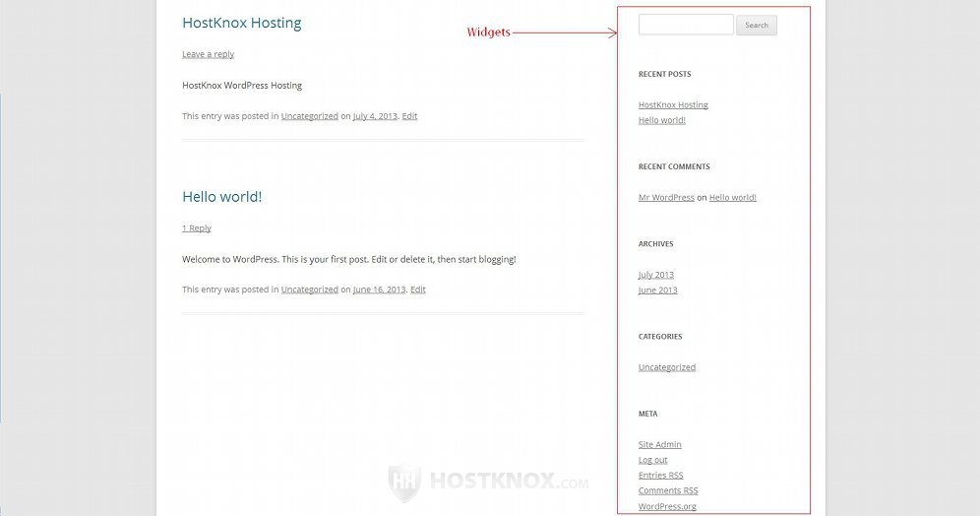Open the Comments RSS feed
The height and width of the screenshot is (516, 980).
click(668, 491)
